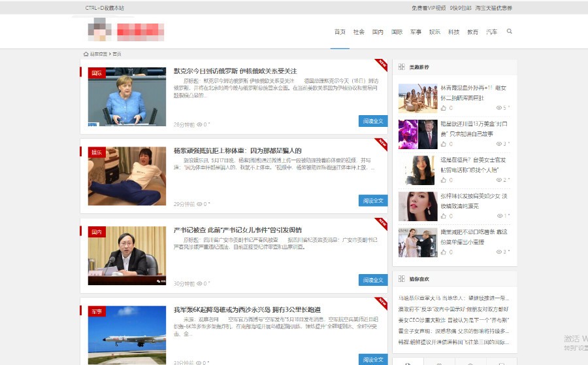
Task: Click eye icon on 这是在征兵 sidebar item
Action: tap(499, 180)
